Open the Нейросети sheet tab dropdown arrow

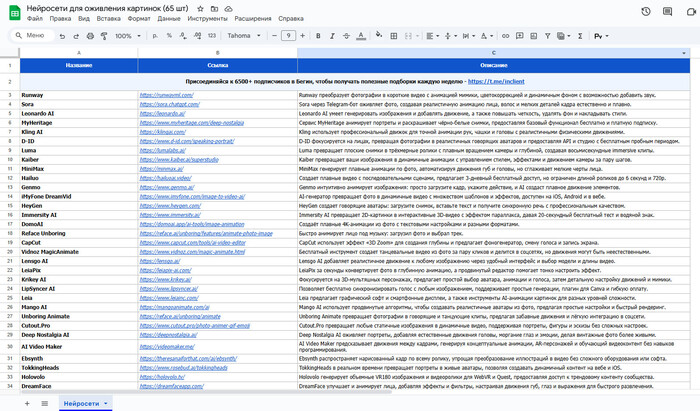coord(104,402)
